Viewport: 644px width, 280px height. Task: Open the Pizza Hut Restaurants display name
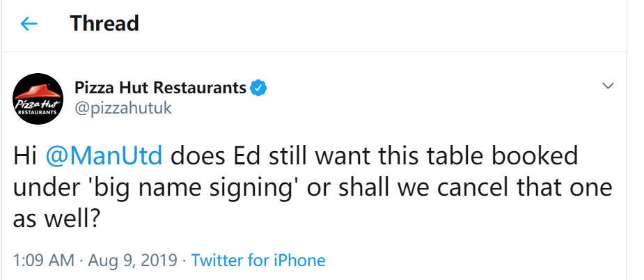[x=160, y=88]
